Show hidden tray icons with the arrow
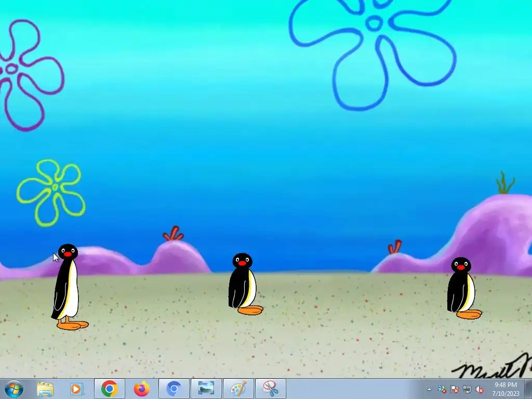The width and height of the screenshot is (532, 399). click(x=429, y=390)
